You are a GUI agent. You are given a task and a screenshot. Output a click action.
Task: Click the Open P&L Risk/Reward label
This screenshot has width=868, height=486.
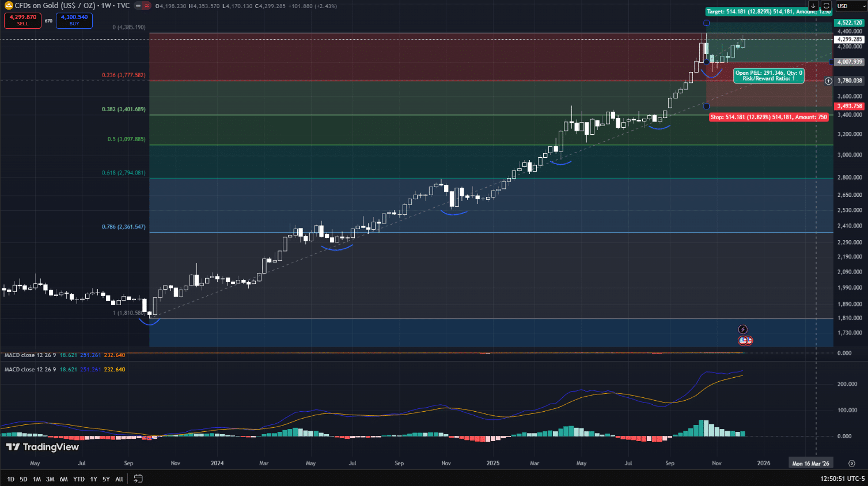click(x=768, y=75)
